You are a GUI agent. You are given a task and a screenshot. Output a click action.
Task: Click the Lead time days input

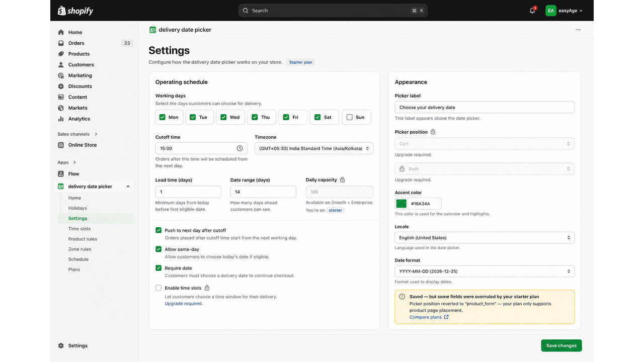tap(188, 192)
